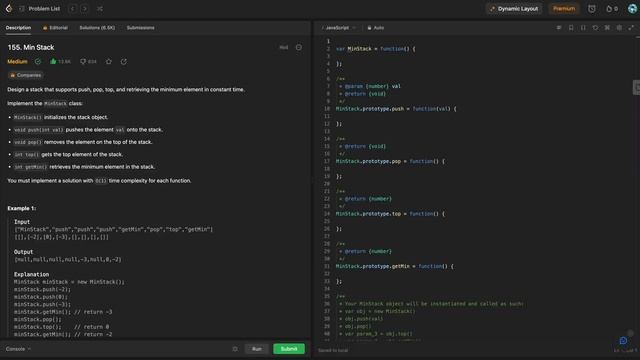Switch to the Description tab
Viewport: 640px width, 360px height.
tap(18, 28)
